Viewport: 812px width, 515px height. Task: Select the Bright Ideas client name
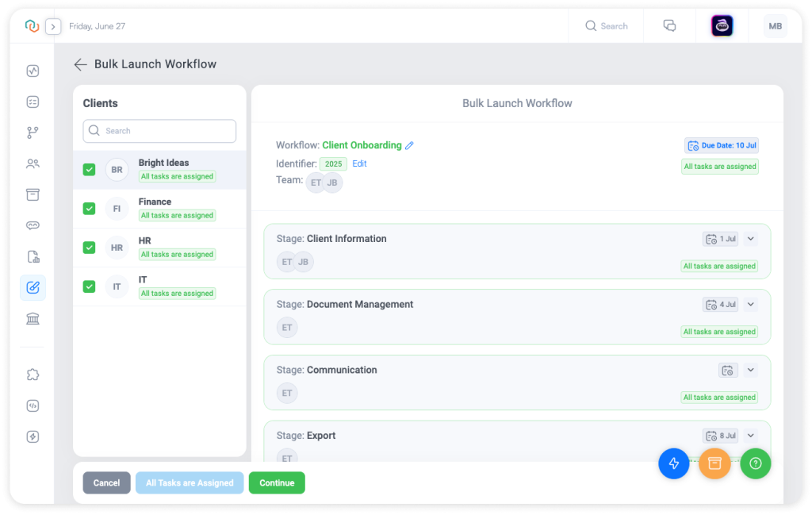163,163
